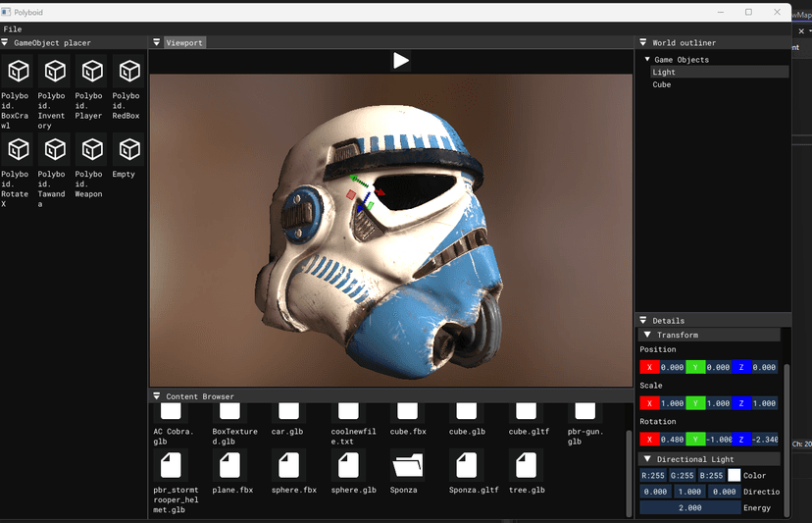Screen dimensions: 812x523
Task: Collapse the Transform section
Action: click(647, 336)
